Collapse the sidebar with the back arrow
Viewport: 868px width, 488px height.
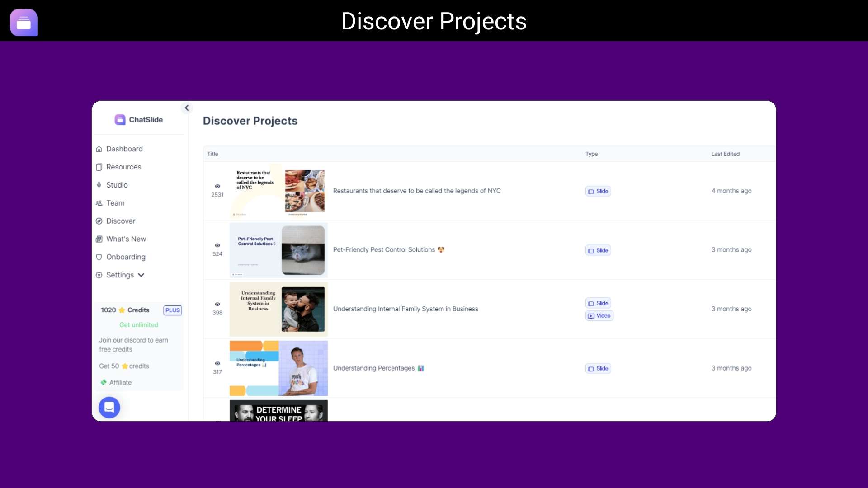187,108
